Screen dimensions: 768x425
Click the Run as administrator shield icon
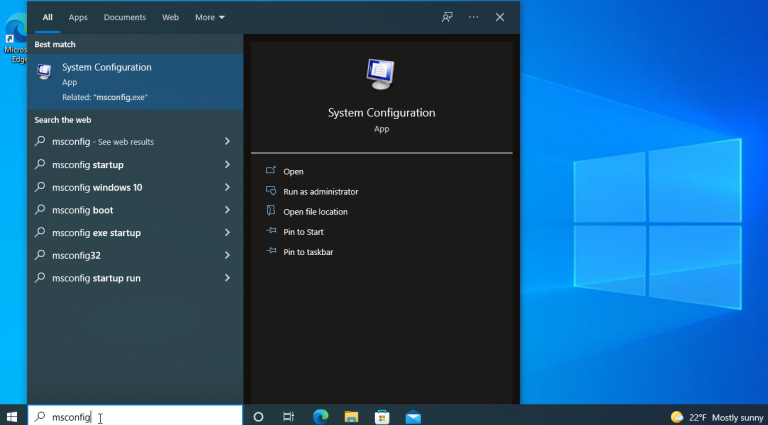pyautogui.click(x=271, y=191)
